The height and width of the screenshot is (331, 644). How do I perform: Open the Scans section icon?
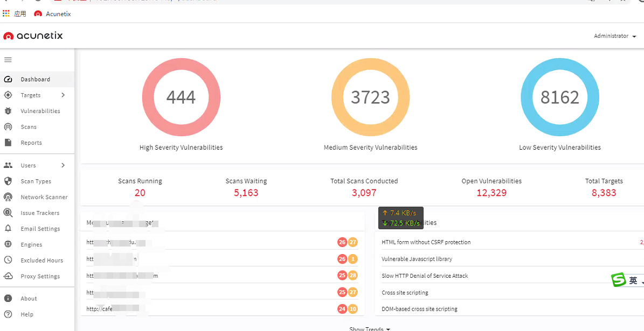point(9,126)
